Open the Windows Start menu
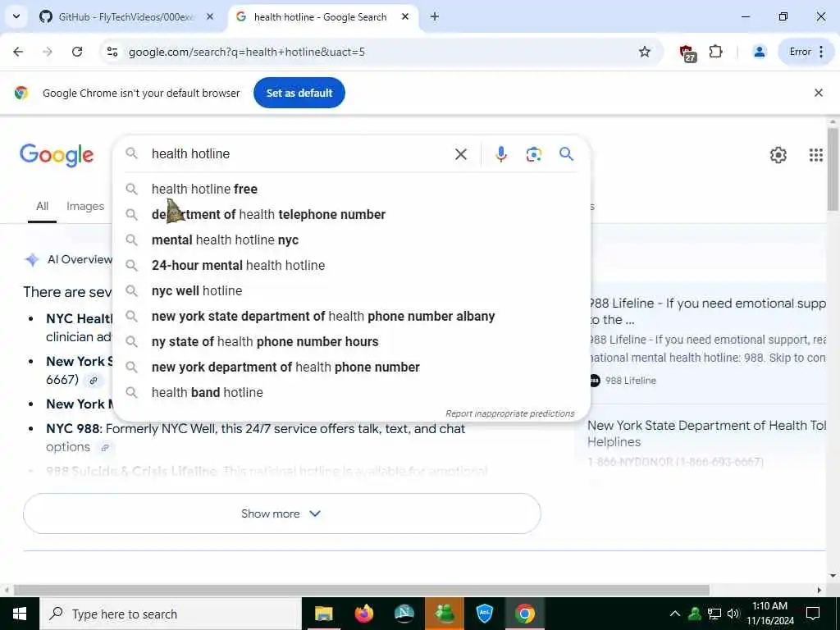Image resolution: width=840 pixels, height=630 pixels. click(x=20, y=614)
